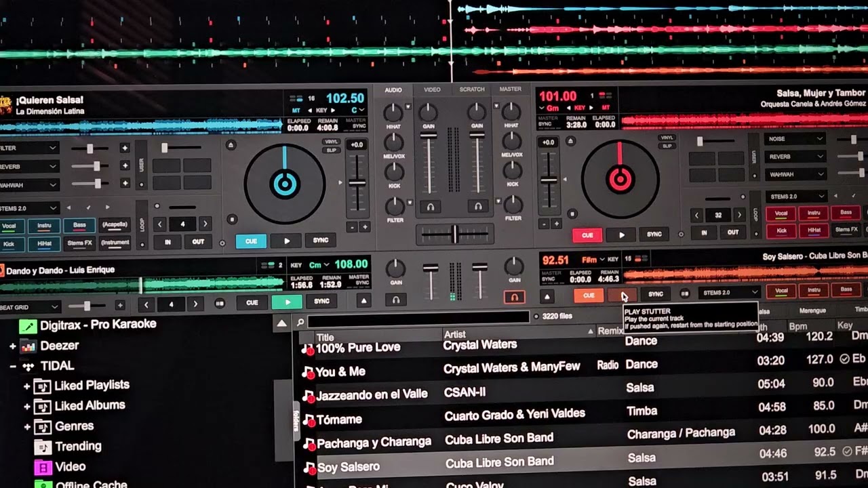Open the BEAT GRID dropdown on deck 3

click(29, 307)
